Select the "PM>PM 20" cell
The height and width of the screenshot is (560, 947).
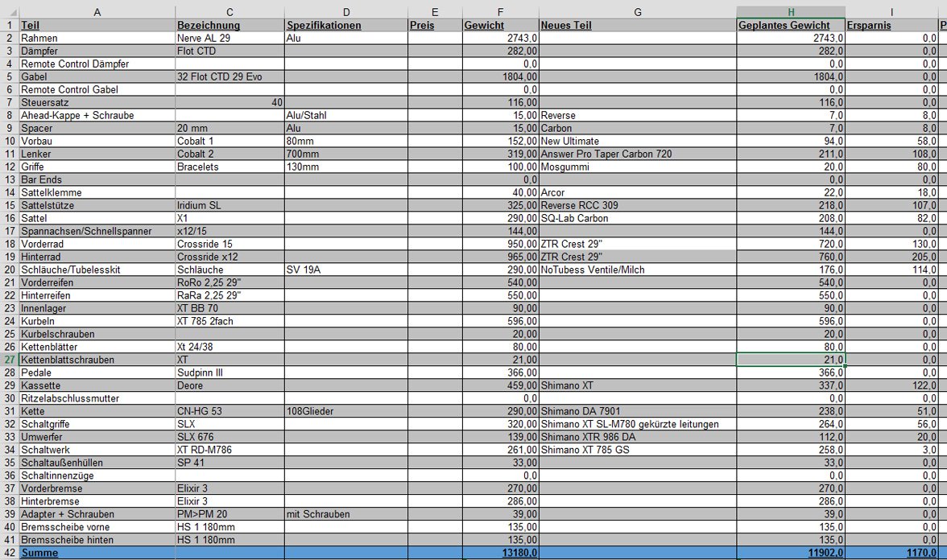tap(230, 514)
